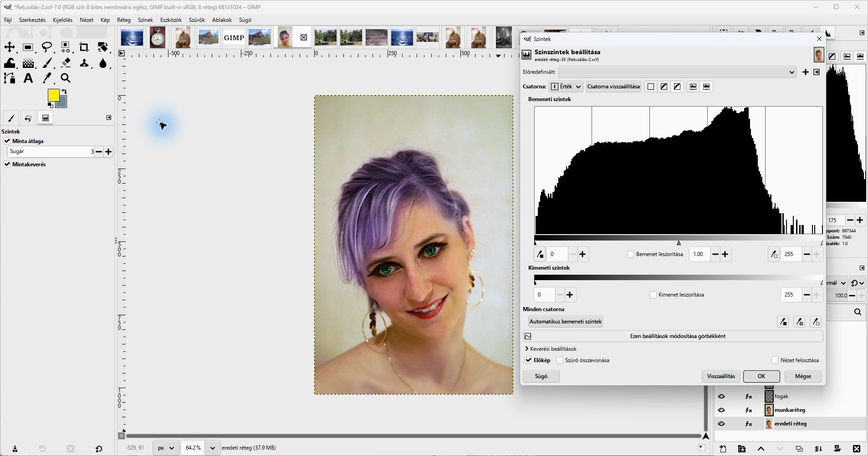This screenshot has height=456, width=868.
Task: Click Csatorna visszaállítása button
Action: [613, 87]
